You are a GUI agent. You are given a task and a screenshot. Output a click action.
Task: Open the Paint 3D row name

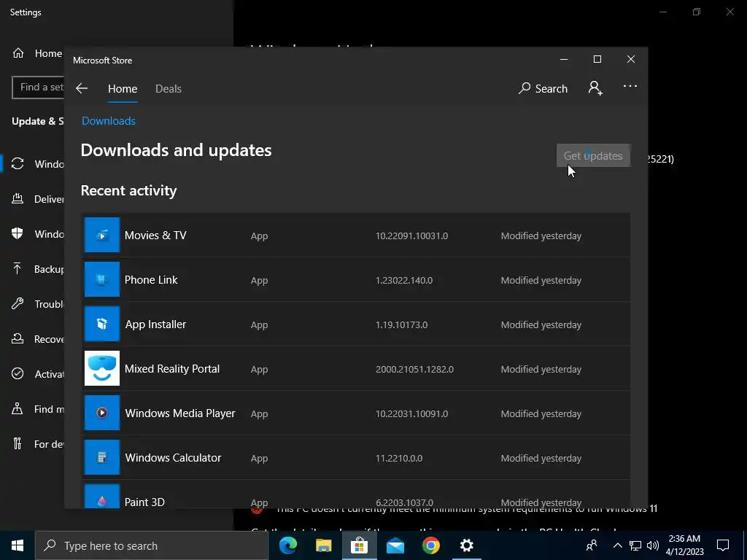coord(144,502)
